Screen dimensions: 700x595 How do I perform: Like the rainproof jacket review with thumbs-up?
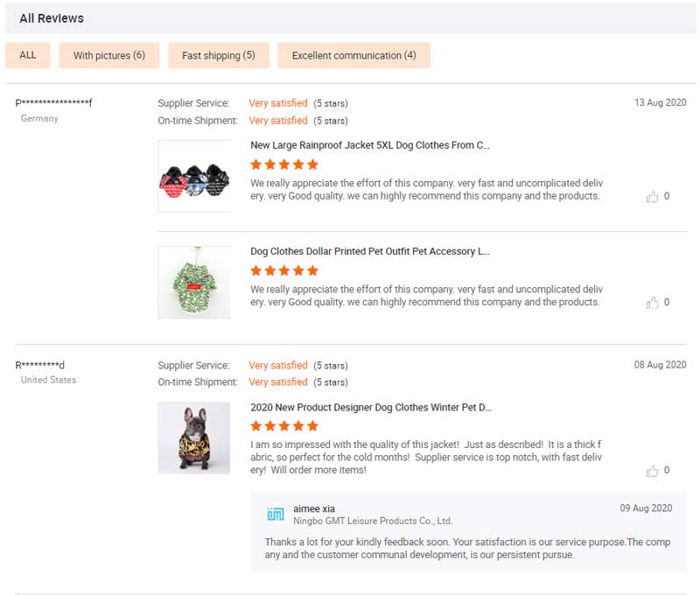click(x=652, y=197)
